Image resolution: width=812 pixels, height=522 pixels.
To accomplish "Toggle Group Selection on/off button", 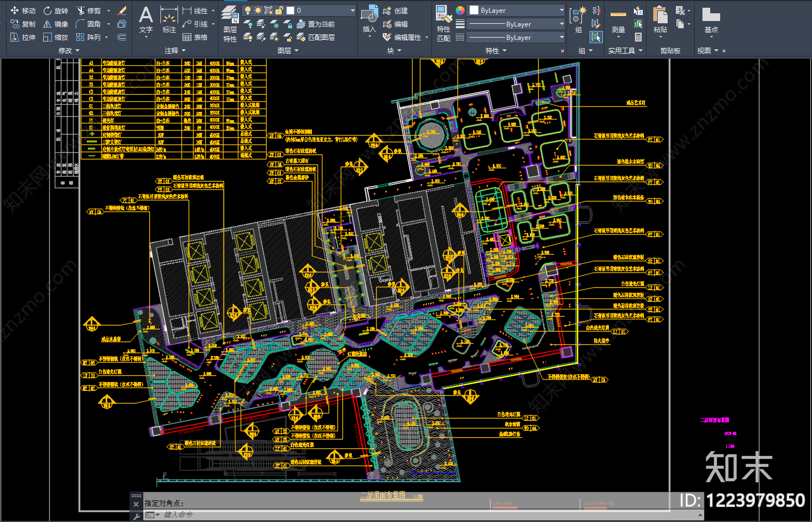I will click(x=596, y=37).
